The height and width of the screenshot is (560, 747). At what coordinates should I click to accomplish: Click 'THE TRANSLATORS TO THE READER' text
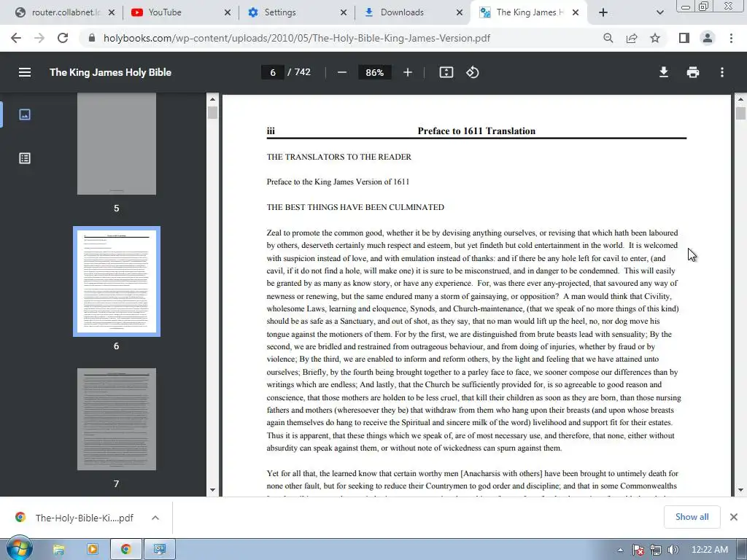click(x=338, y=157)
